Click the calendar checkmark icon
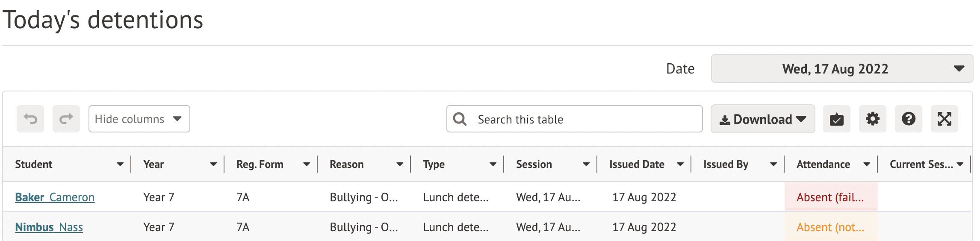The image size is (980, 241). pos(836,119)
